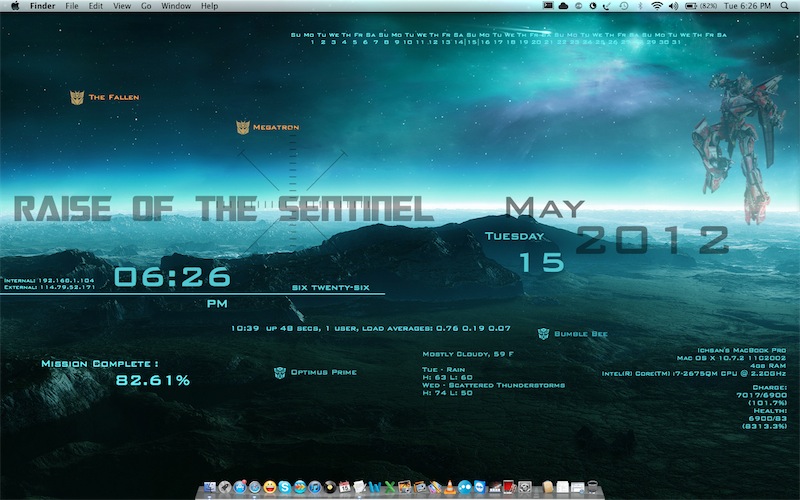The width and height of the screenshot is (800, 500).
Task: Click the phone handset menu bar icon
Action: coord(607,6)
